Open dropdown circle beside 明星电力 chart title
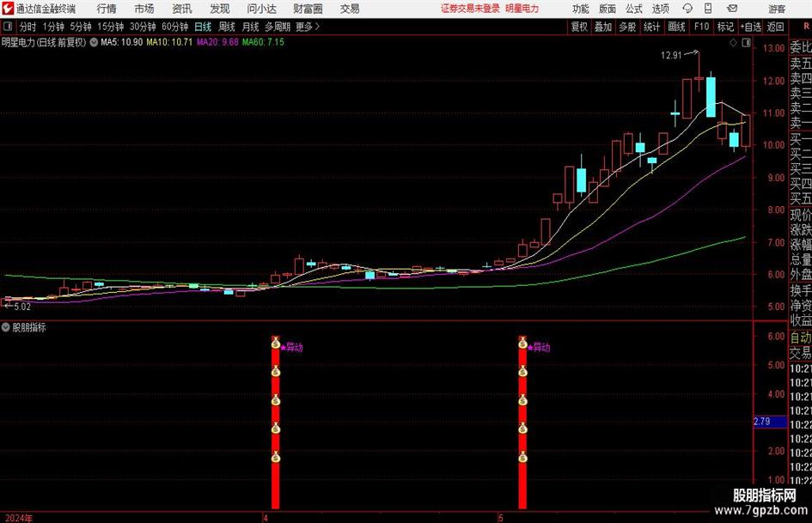Screen dimensions: 812x523 click(x=94, y=42)
